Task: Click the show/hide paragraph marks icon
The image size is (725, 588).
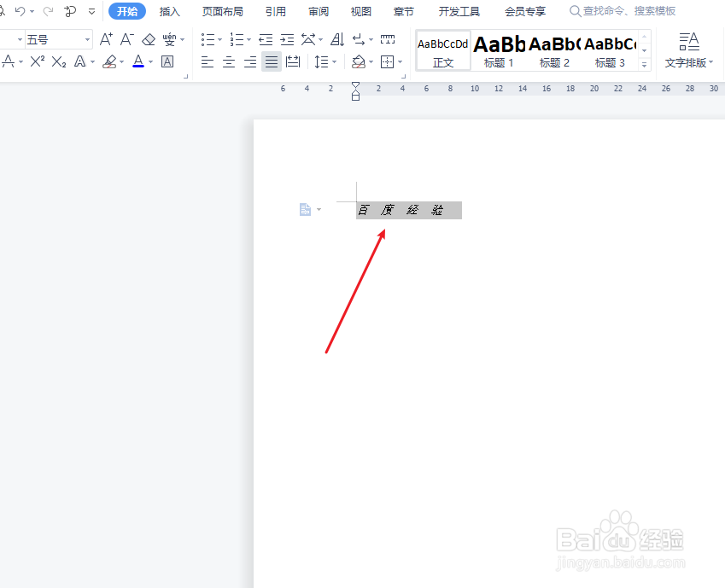Action: click(359, 40)
